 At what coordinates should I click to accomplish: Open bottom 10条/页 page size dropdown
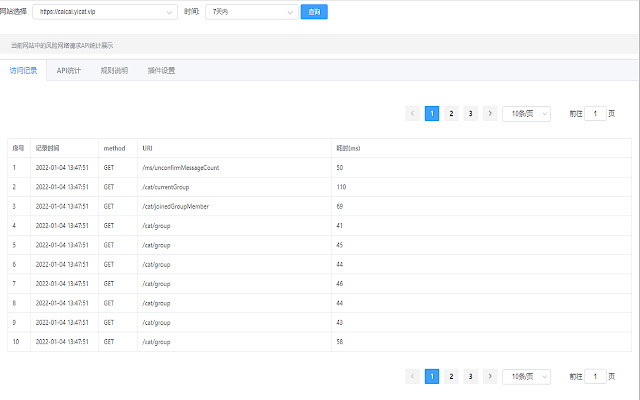pyautogui.click(x=526, y=376)
